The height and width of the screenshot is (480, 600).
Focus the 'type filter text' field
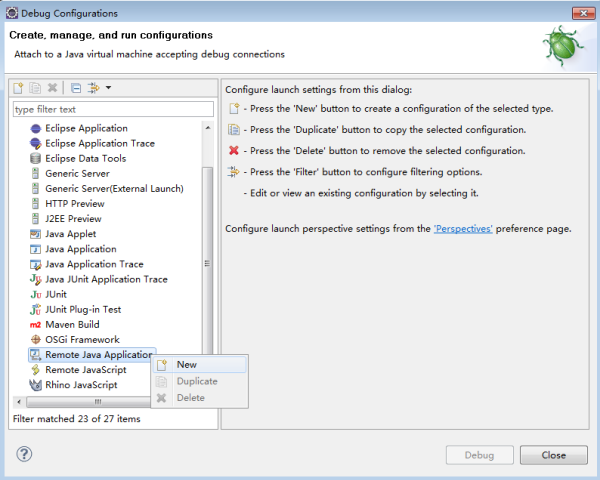pyautogui.click(x=113, y=109)
